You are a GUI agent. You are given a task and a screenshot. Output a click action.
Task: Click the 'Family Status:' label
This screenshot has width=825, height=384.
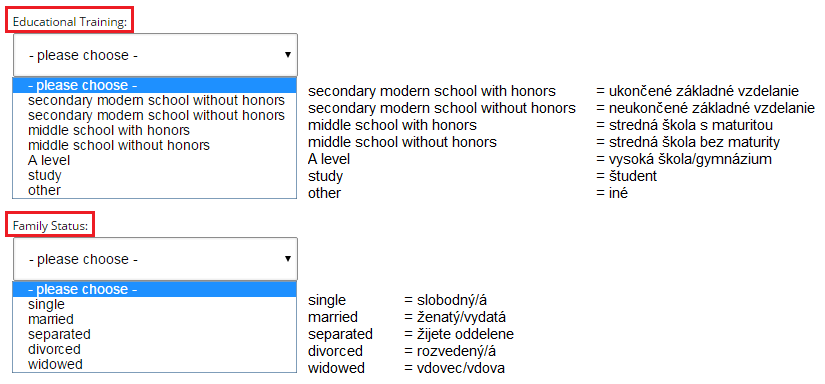pos(51,226)
